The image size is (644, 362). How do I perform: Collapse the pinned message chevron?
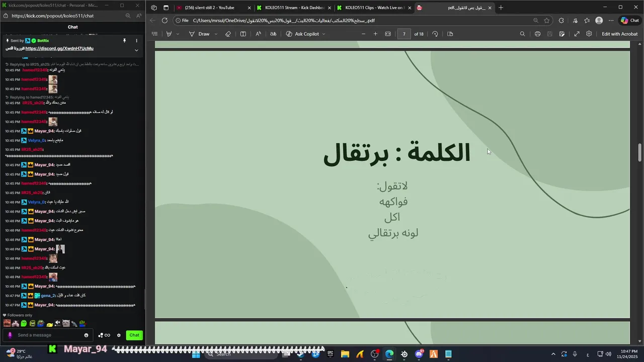(136, 50)
